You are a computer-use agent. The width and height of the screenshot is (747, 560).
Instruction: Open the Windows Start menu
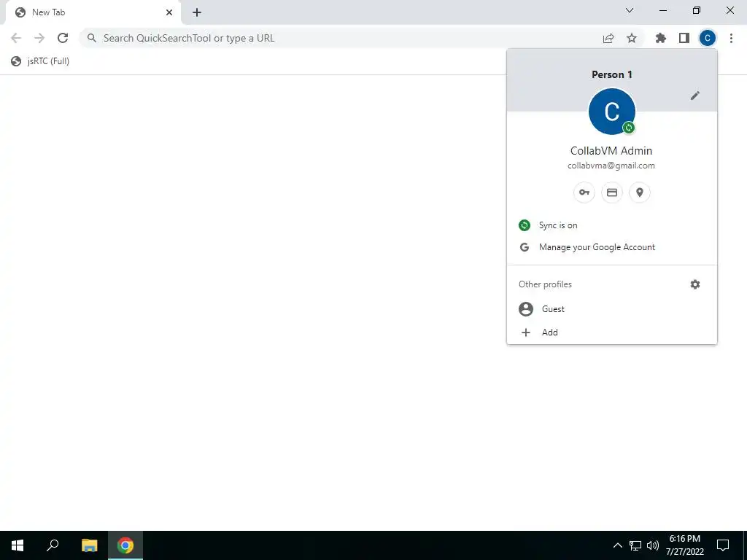pos(18,545)
